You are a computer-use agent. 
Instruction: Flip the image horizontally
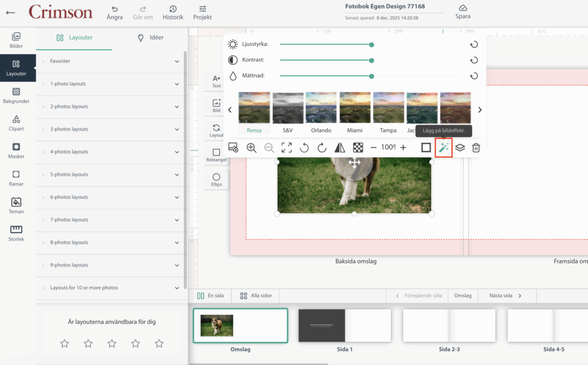tap(340, 147)
